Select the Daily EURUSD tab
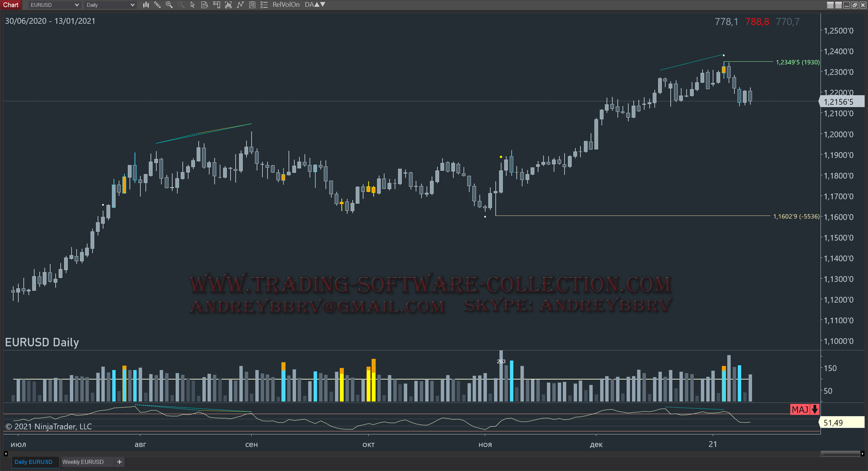The image size is (868, 471). 34,462
